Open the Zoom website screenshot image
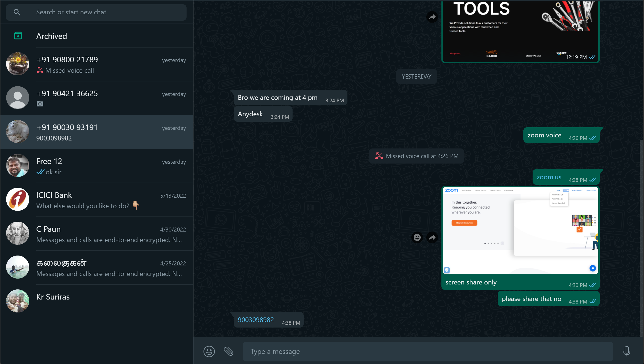The width and height of the screenshot is (644, 364). click(520, 230)
